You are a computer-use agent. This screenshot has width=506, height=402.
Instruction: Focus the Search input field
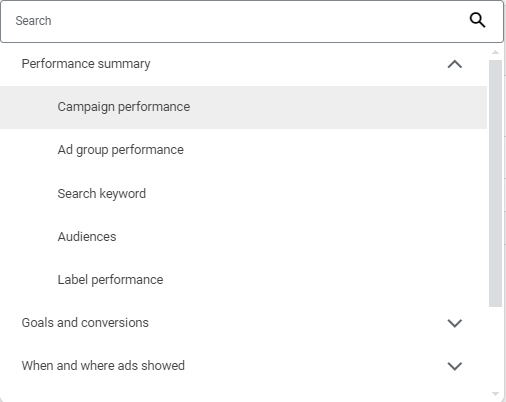tap(252, 21)
